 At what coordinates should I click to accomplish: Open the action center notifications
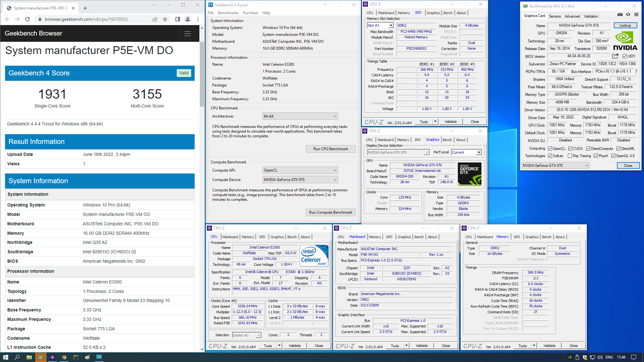tap(634, 357)
